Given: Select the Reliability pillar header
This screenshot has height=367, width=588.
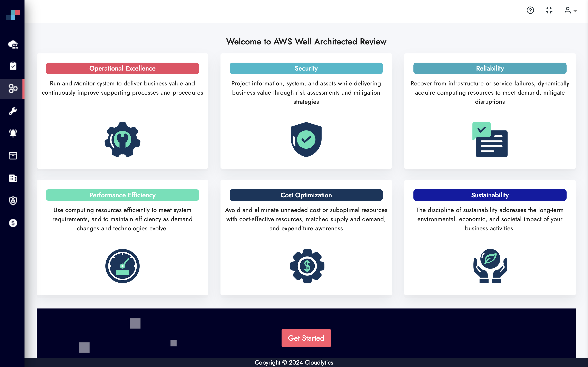Looking at the screenshot, I should (490, 69).
